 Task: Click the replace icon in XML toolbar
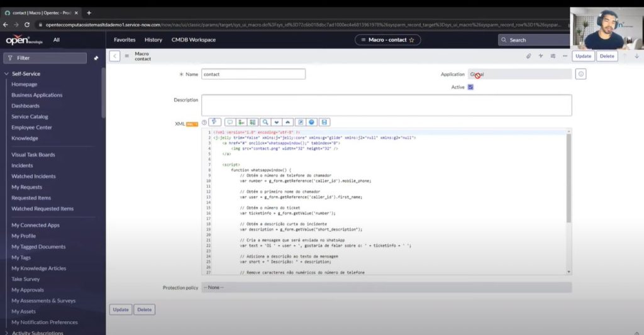pyautogui.click(x=253, y=123)
